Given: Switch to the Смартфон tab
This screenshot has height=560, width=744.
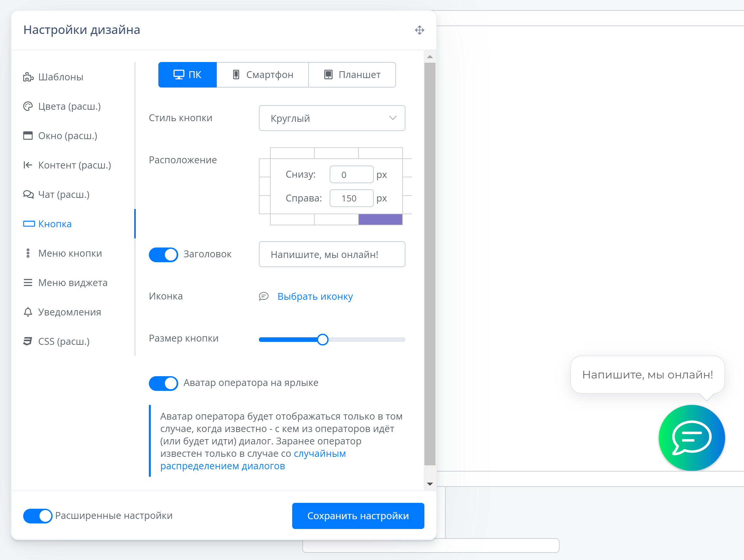Looking at the screenshot, I should pos(263,75).
